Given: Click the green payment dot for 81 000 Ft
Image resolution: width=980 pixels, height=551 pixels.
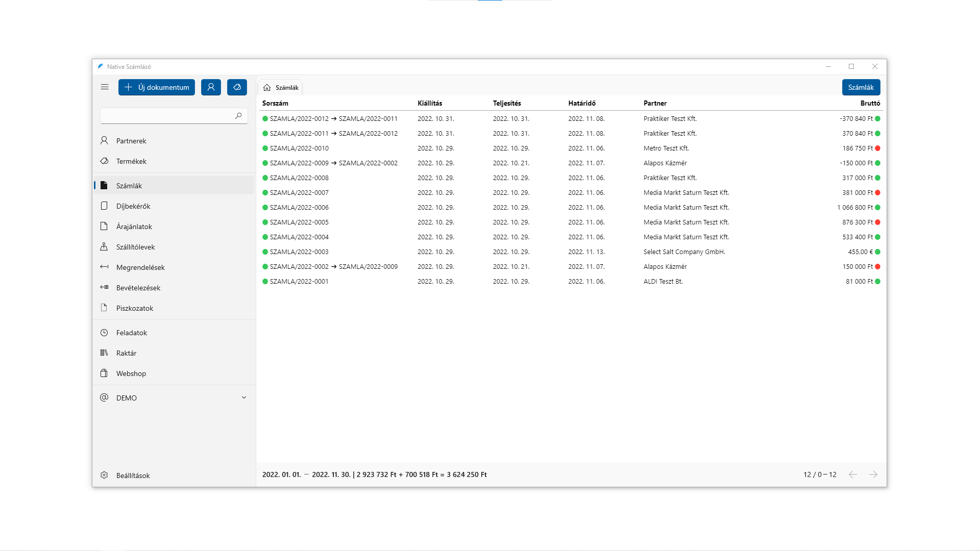Looking at the screenshot, I should click(x=878, y=282).
